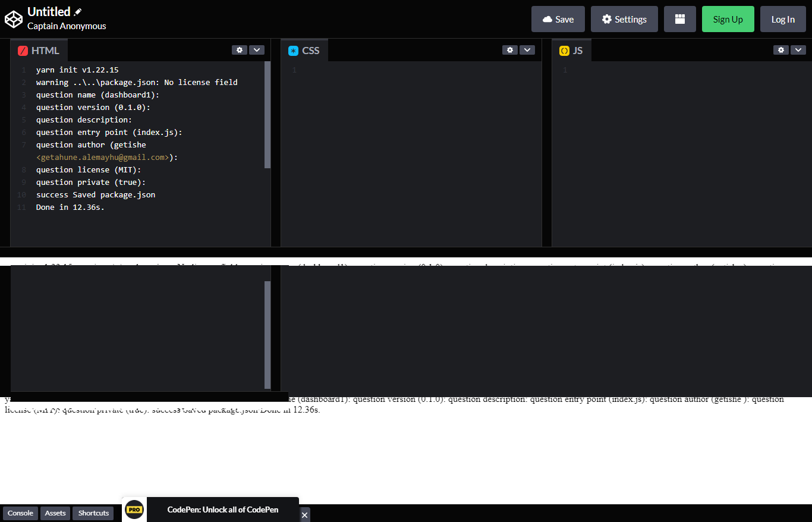Expand the CSS panel dropdown chevron

tap(527, 50)
